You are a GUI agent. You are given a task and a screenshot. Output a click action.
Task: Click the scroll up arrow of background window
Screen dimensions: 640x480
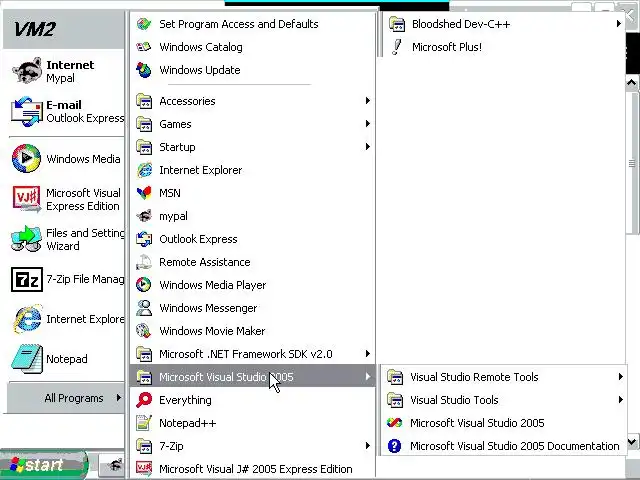click(632, 83)
